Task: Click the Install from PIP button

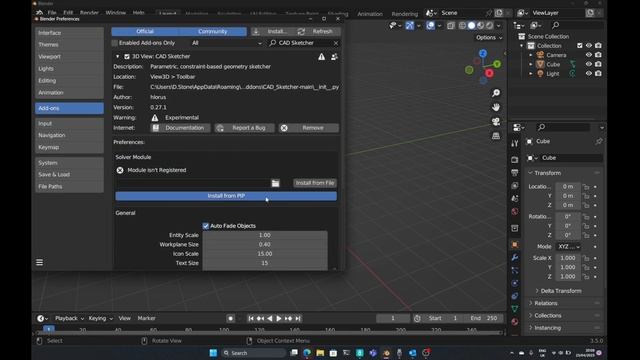Action: coord(226,196)
